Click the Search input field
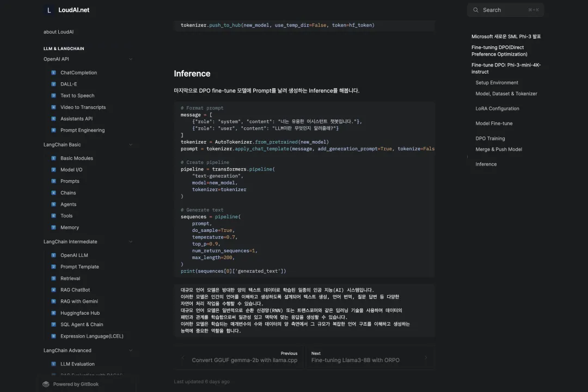This screenshot has height=392, width=588. click(505, 10)
